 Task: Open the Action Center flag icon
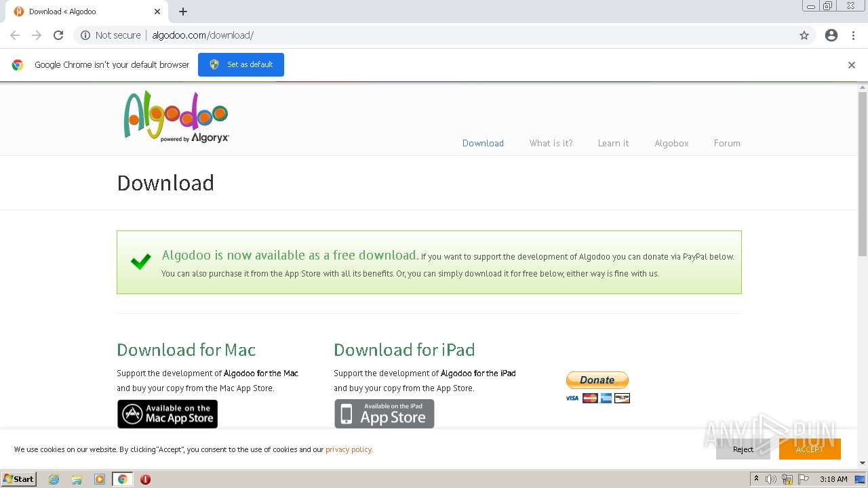click(x=803, y=479)
